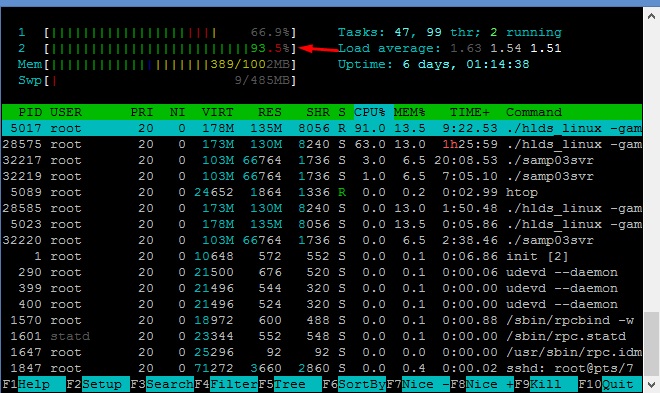660x393 pixels.
Task: Click the 71272 VIRT value for sshd
Action: pos(213,368)
